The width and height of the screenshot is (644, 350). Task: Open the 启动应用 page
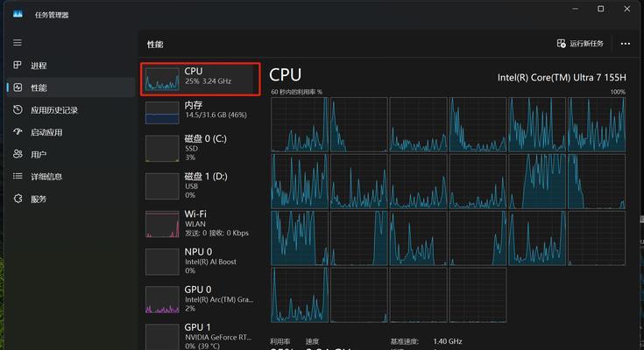[46, 132]
